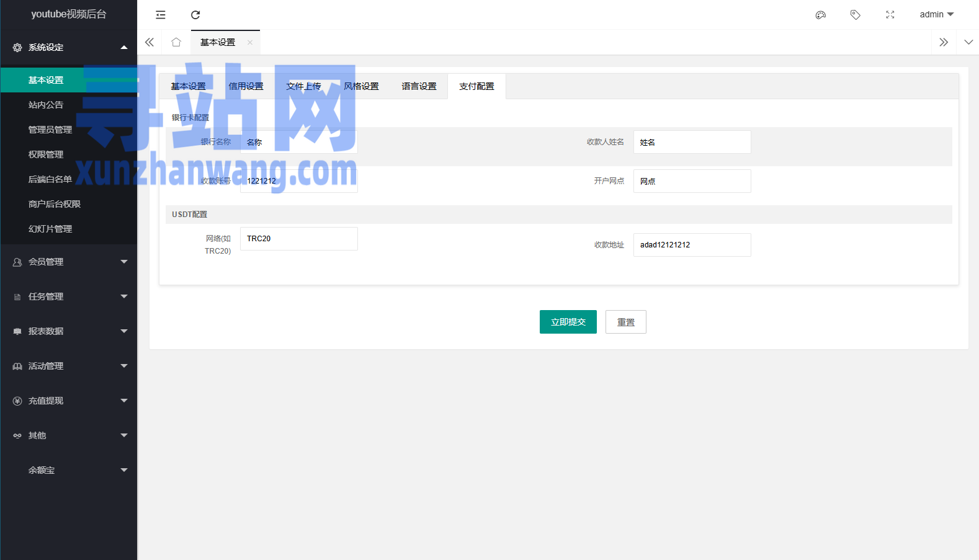Switch to the 信用设置 tab
Screen dimensions: 979x560
coord(246,86)
